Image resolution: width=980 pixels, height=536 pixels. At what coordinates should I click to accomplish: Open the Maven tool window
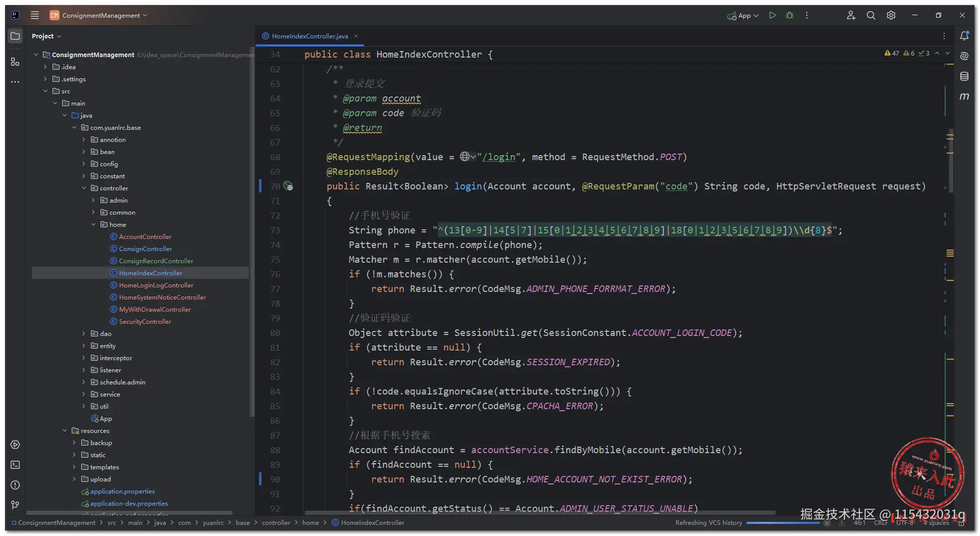pyautogui.click(x=964, y=96)
